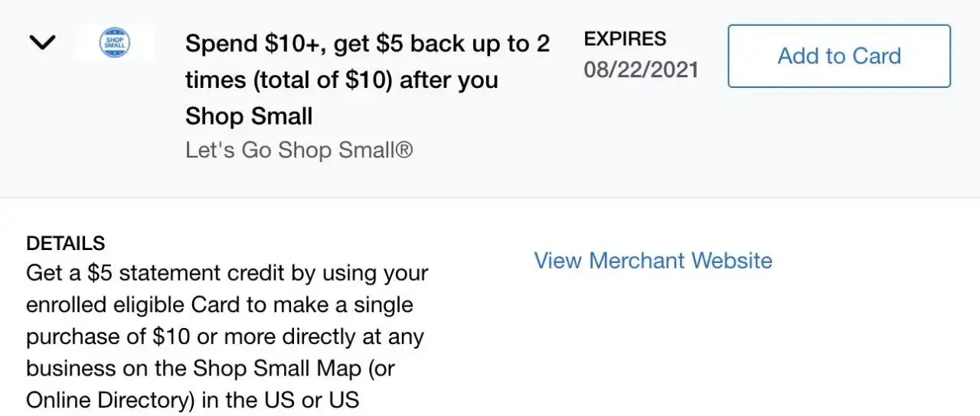Select the expiration date 08/22/2021
This screenshot has width=980, height=416.
pos(641,70)
